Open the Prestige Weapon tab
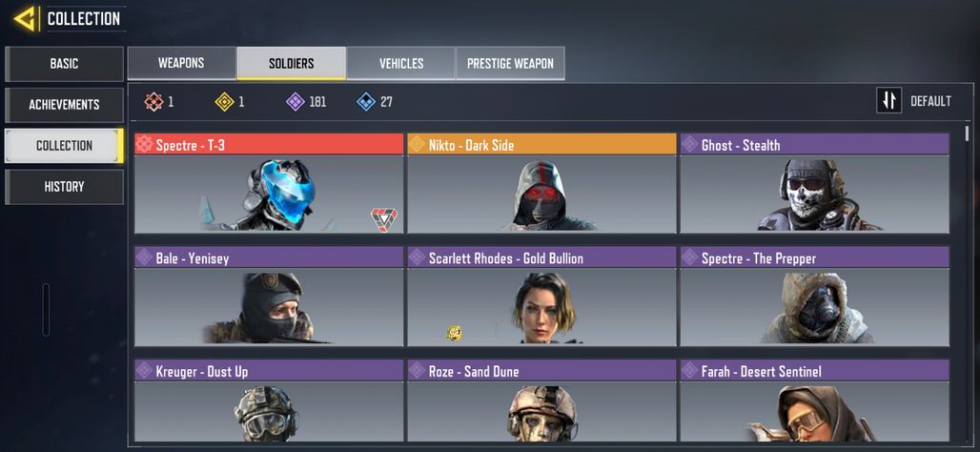 tap(511, 63)
